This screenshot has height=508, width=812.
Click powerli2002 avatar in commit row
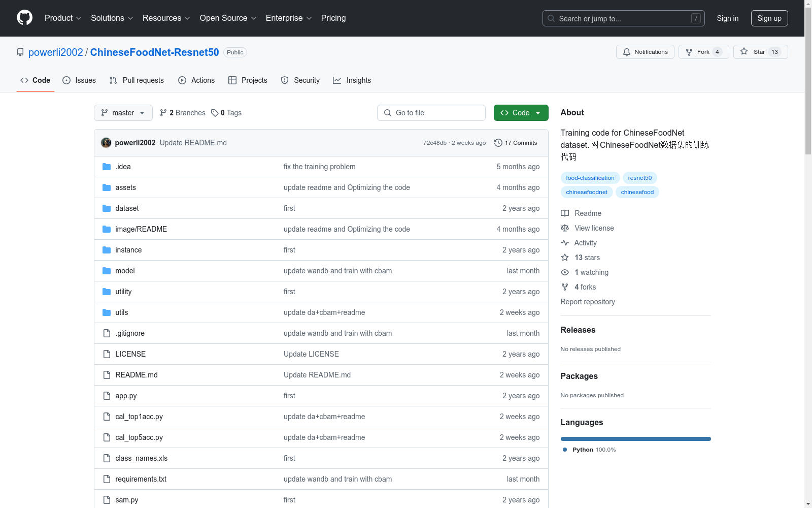pyautogui.click(x=106, y=143)
